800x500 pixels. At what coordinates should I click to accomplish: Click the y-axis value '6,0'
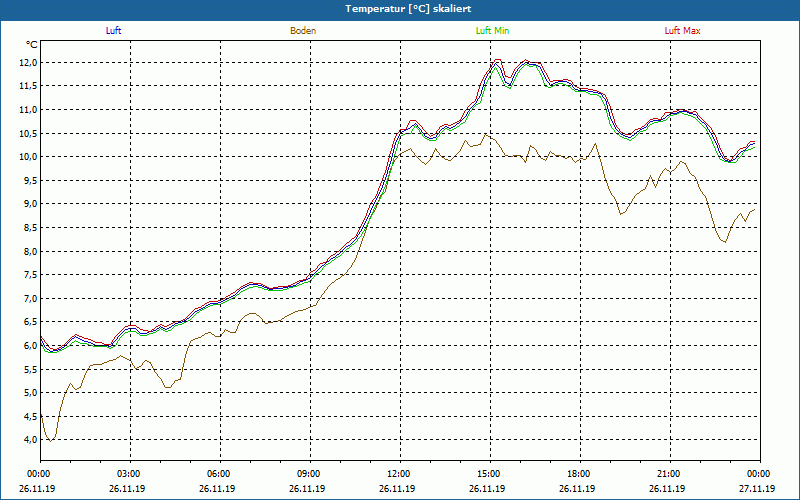click(x=30, y=346)
